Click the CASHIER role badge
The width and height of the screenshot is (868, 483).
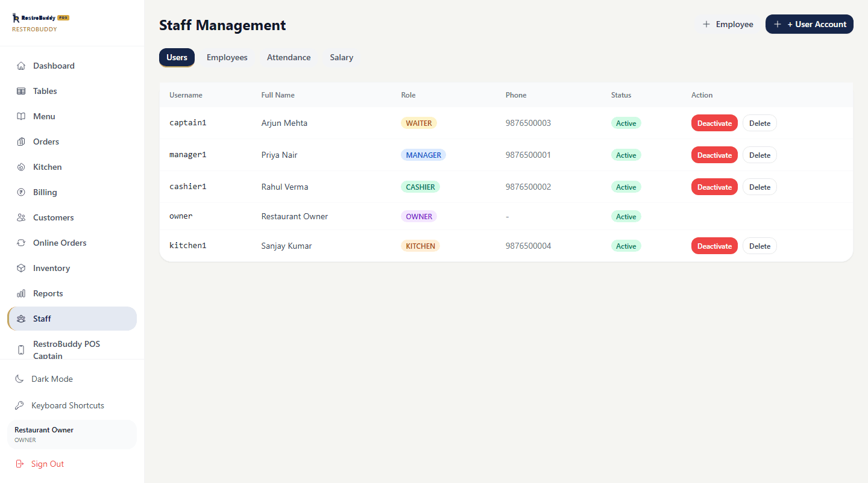pyautogui.click(x=420, y=187)
